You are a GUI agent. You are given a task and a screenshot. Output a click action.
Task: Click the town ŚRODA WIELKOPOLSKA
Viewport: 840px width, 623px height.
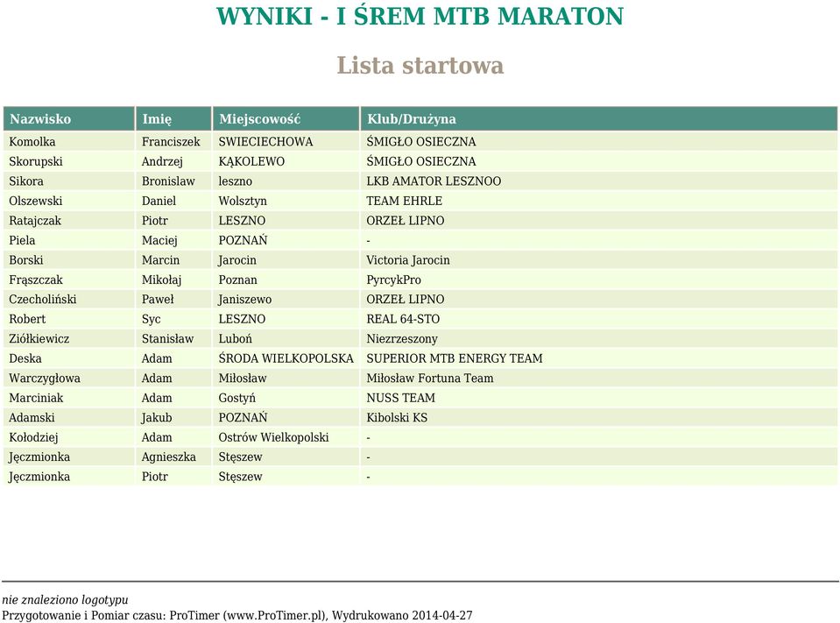point(286,358)
